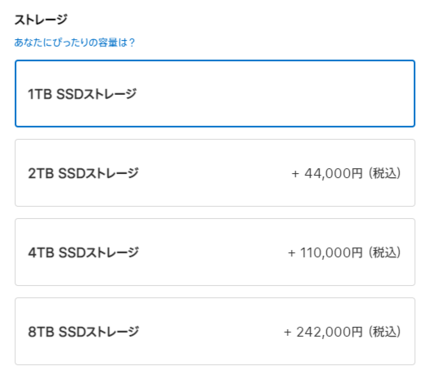Click the blue-outlined selected storage card
The height and width of the screenshot is (375, 426).
coord(215,94)
